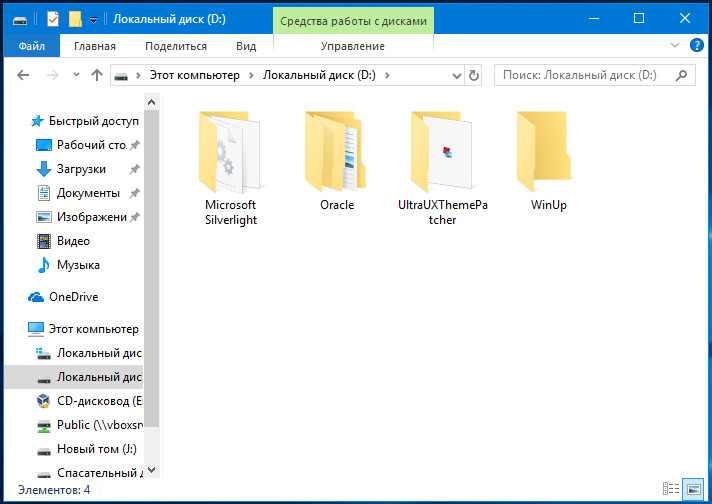Click the navigation pane scrollbar thumb
The image size is (712, 504).
pos(152,268)
